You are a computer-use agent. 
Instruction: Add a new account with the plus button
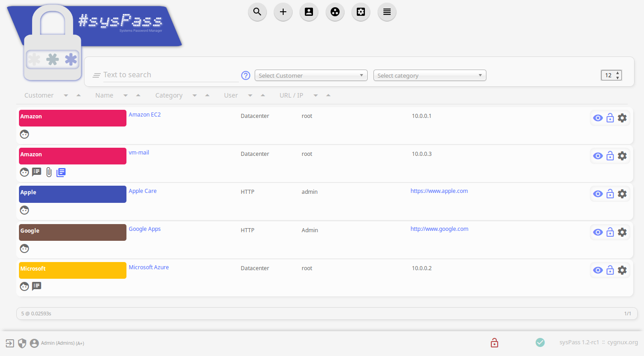[x=283, y=12]
